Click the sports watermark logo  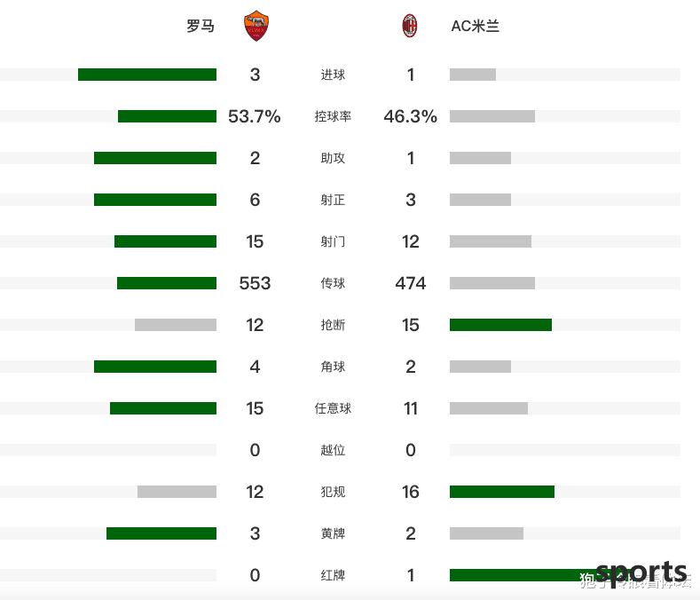pos(641,573)
